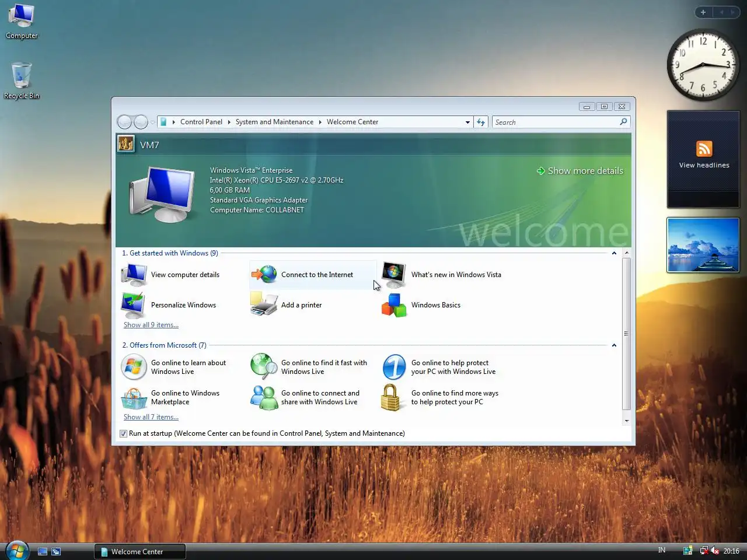Image resolution: width=747 pixels, height=560 pixels.
Task: Toggle the Run at startup checkbox
Action: [x=123, y=433]
